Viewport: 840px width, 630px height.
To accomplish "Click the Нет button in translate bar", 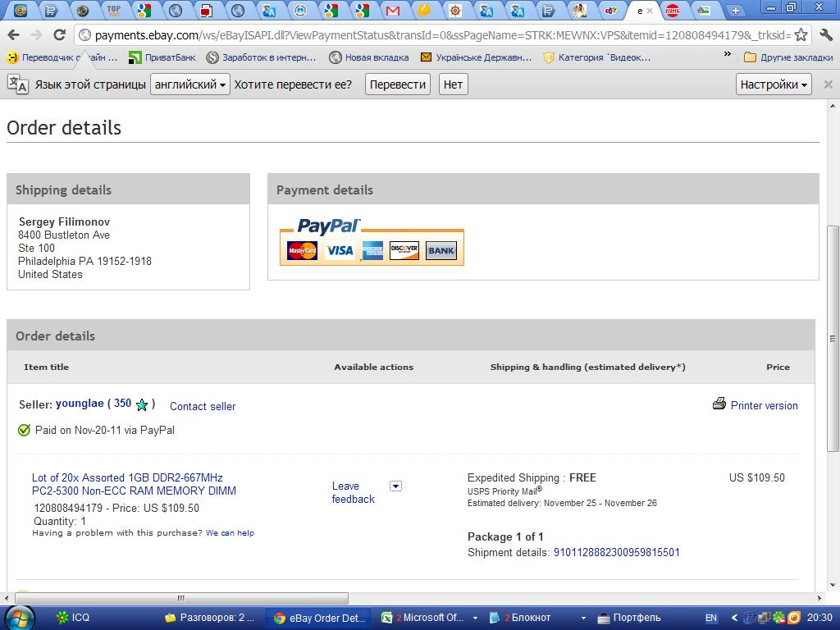I will 453,84.
